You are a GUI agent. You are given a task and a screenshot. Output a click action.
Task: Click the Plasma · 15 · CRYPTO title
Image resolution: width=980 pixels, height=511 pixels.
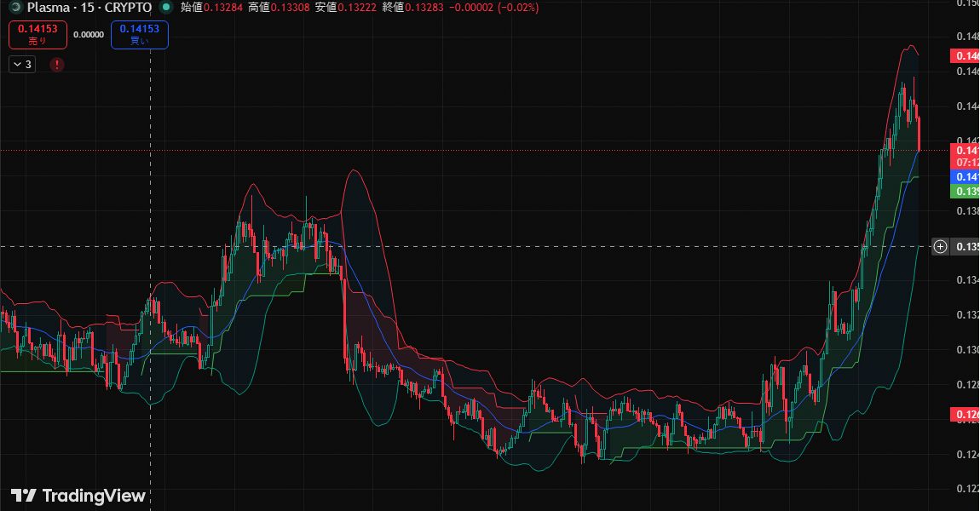(89, 8)
